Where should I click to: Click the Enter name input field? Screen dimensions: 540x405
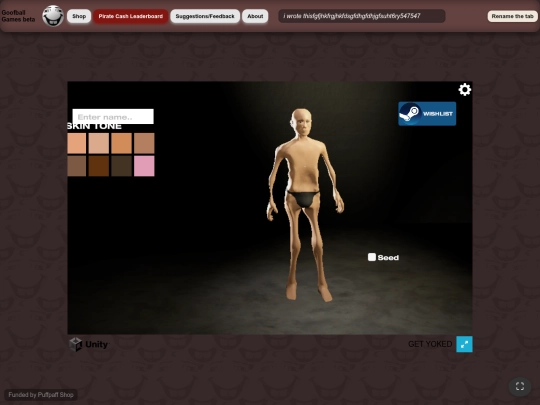point(113,116)
